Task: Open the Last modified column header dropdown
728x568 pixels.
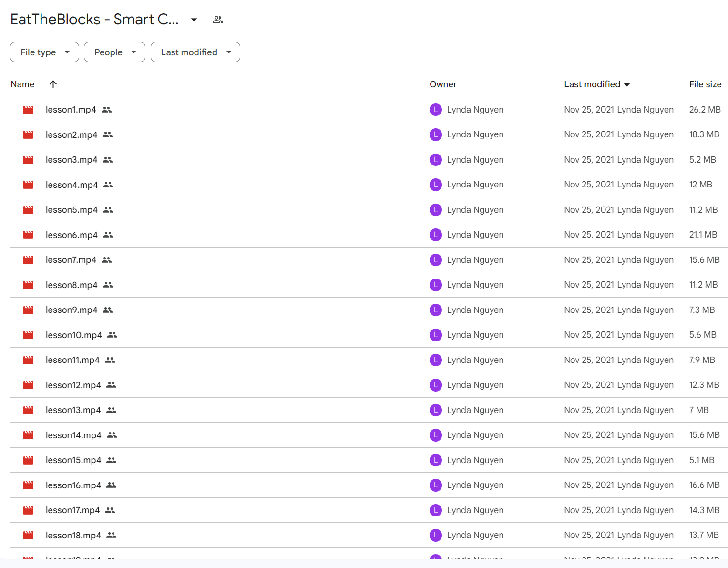Action: click(627, 85)
